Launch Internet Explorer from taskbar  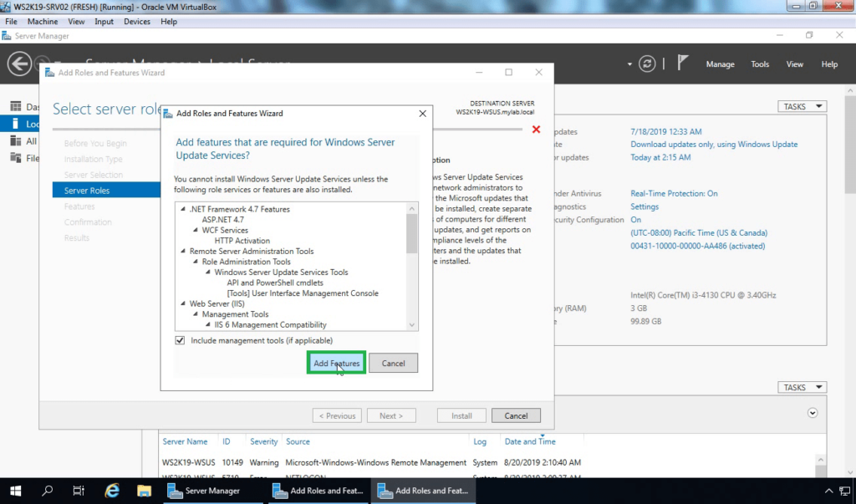(x=112, y=491)
